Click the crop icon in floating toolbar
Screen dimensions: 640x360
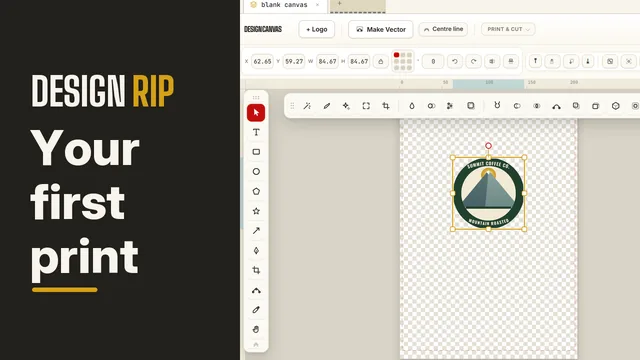pos(386,106)
